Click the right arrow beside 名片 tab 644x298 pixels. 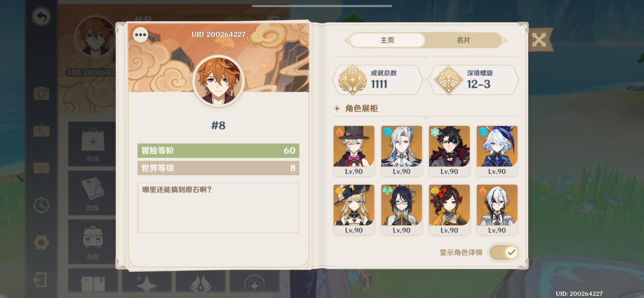(505, 40)
